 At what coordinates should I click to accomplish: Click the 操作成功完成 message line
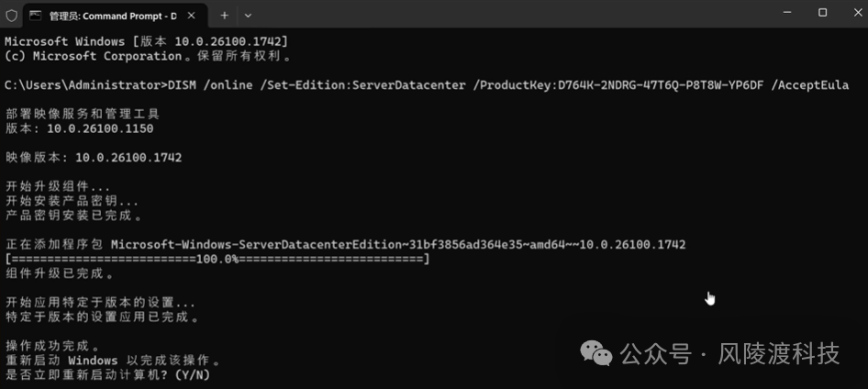(52, 346)
